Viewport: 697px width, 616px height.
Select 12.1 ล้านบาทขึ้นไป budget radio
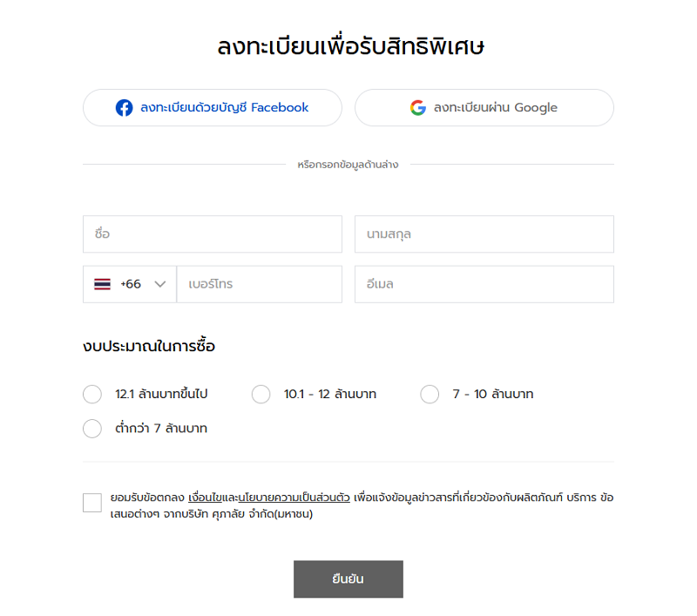tap(92, 394)
